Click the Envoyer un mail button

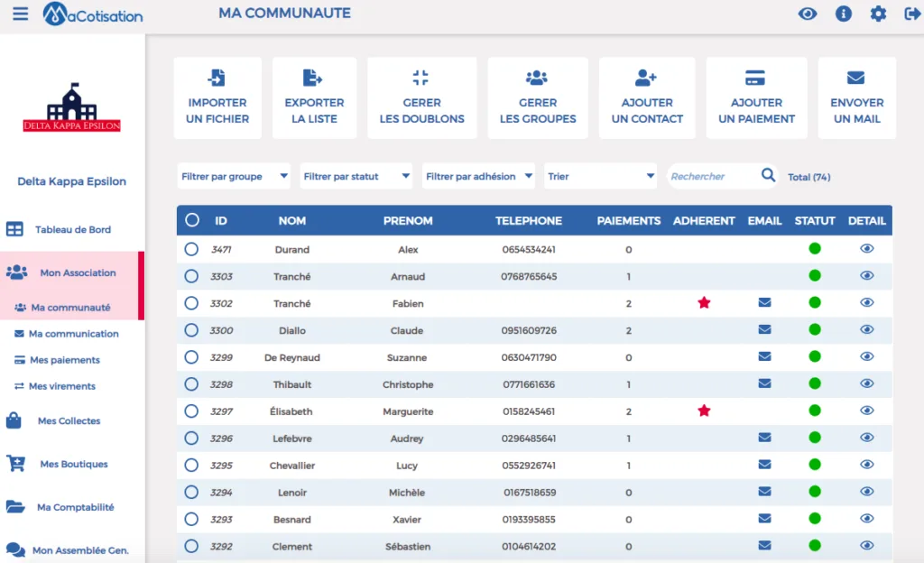tap(857, 98)
